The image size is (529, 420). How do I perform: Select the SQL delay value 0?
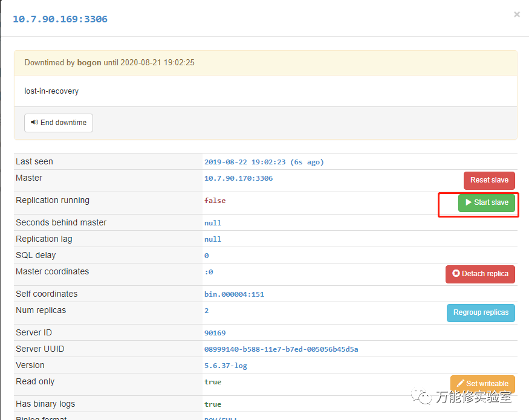point(207,256)
